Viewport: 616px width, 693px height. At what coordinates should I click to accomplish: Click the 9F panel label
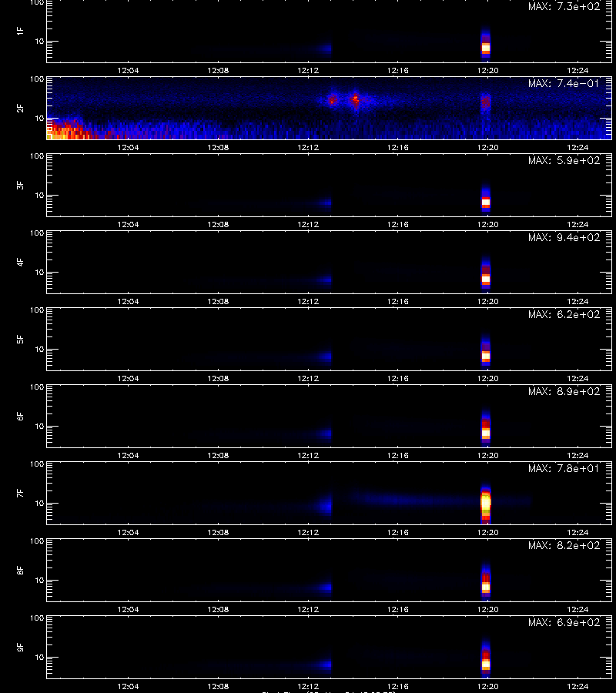coord(20,647)
